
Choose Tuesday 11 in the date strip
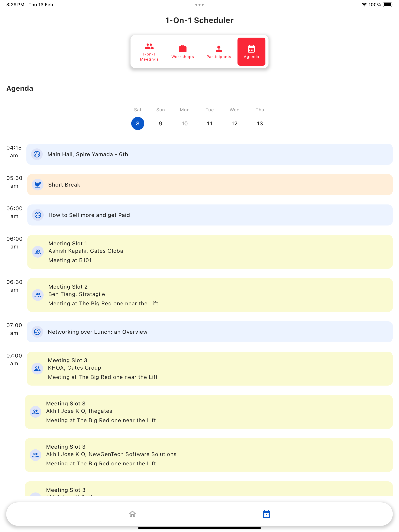coord(210,123)
